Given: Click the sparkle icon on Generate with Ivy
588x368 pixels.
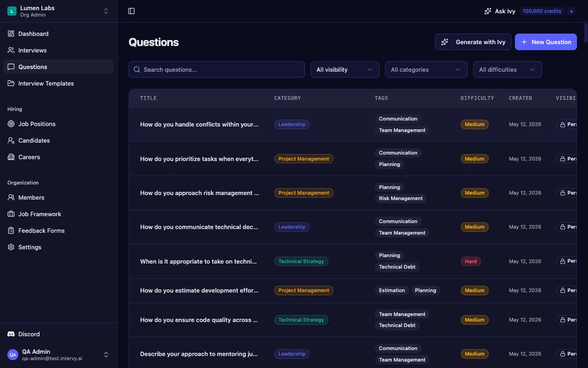Looking at the screenshot, I should tap(445, 42).
